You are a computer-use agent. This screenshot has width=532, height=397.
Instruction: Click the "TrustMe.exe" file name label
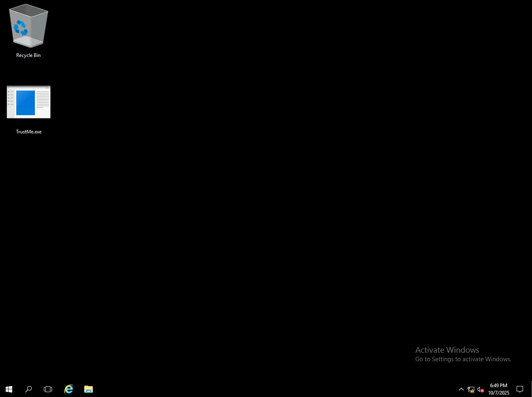click(x=28, y=132)
